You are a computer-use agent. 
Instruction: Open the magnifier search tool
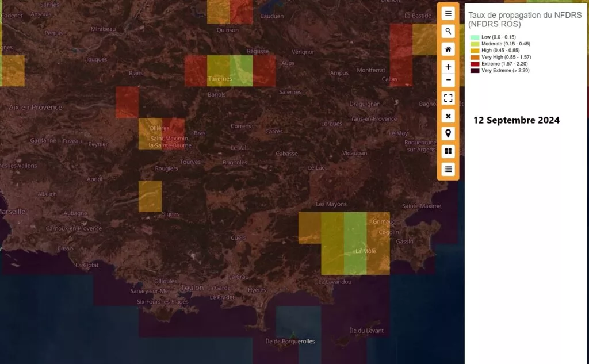448,32
